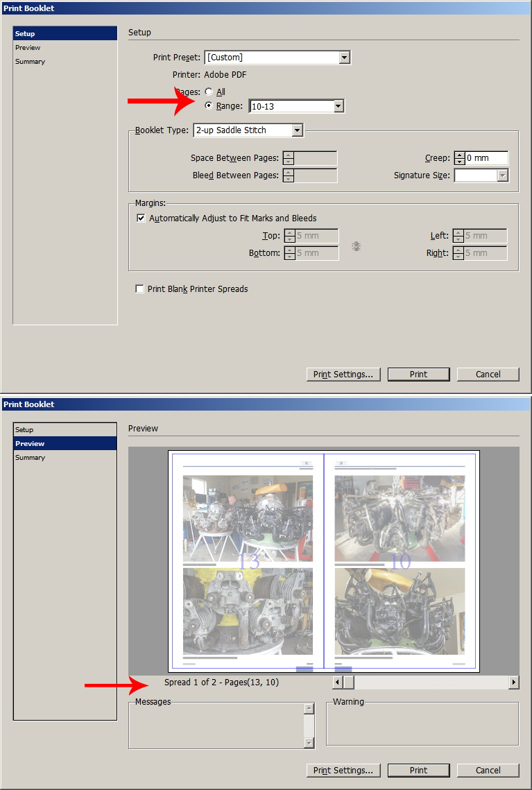Select Preview in the Preview dialog's list
This screenshot has width=532, height=790.
click(65, 443)
